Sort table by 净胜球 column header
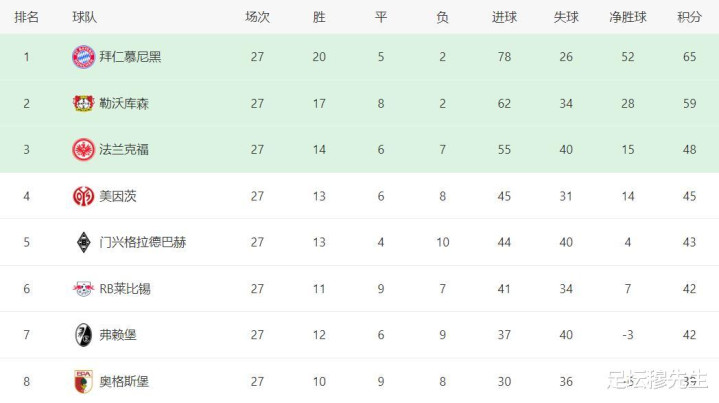Viewport: 719px width, 403px height. (x=628, y=17)
